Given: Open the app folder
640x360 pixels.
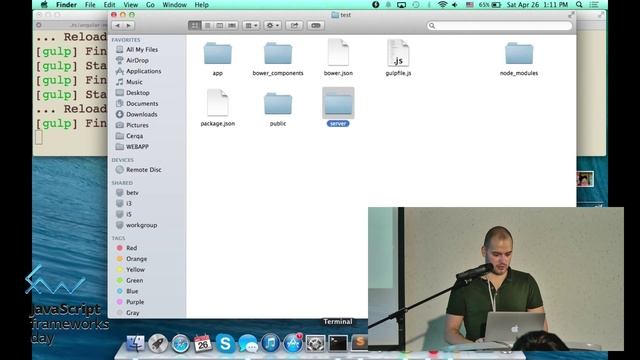Looking at the screenshot, I should pyautogui.click(x=218, y=54).
